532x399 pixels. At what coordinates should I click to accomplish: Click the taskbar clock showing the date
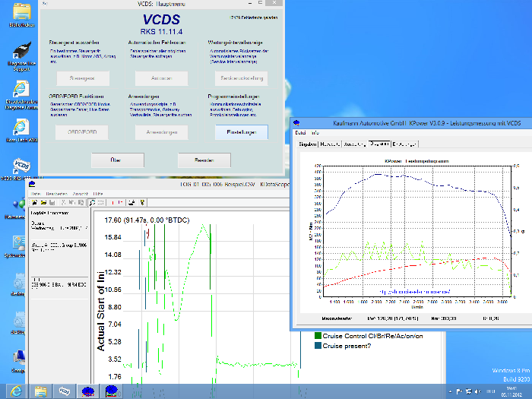click(511, 391)
